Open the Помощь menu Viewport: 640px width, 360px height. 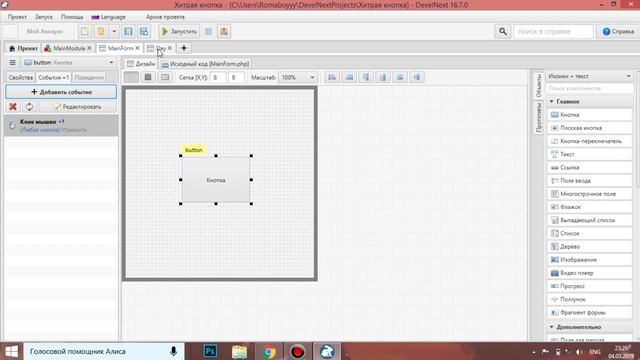click(72, 17)
